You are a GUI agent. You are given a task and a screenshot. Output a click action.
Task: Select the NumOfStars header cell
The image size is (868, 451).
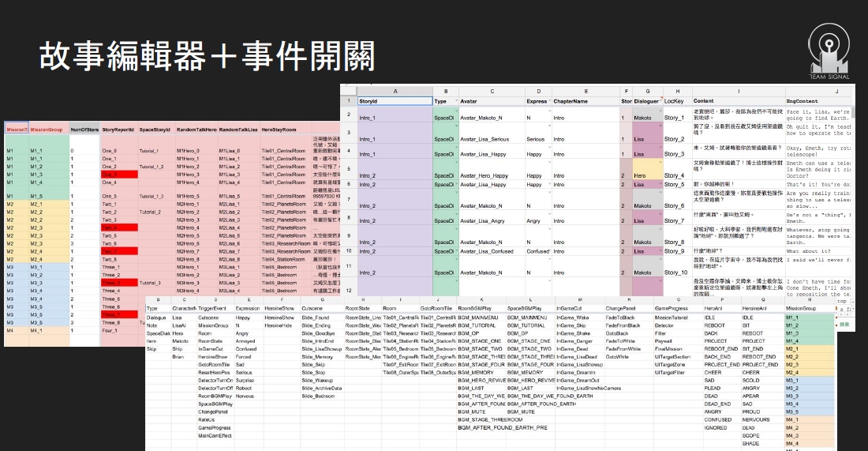click(83, 129)
